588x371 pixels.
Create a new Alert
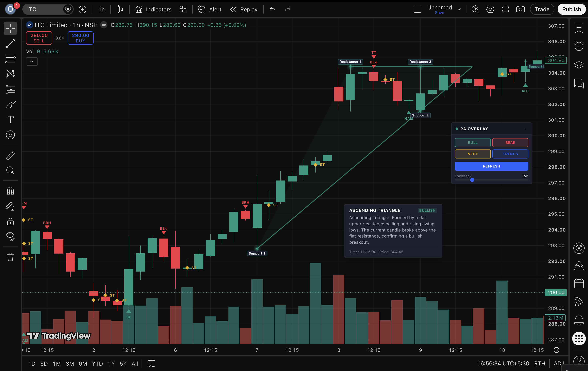tap(210, 9)
